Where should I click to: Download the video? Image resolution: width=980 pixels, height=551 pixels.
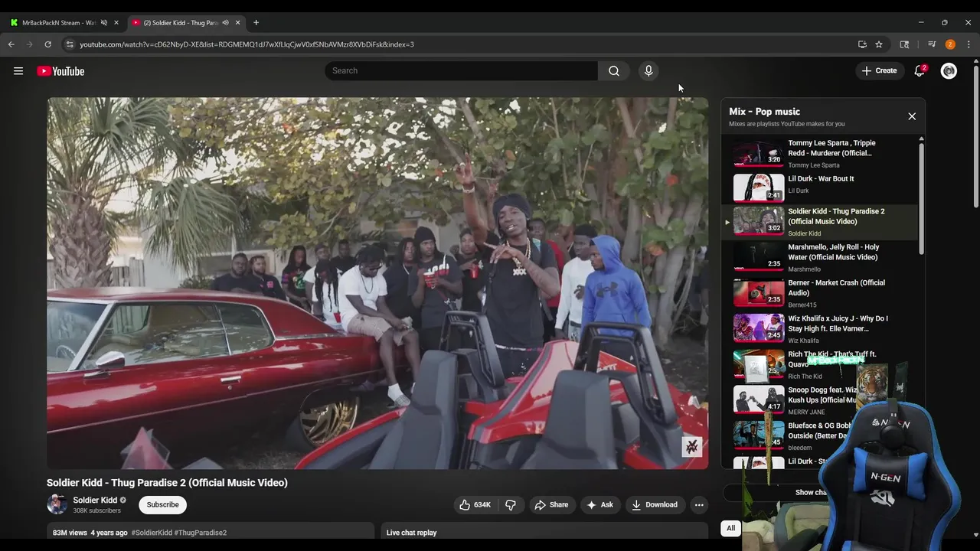pos(655,505)
